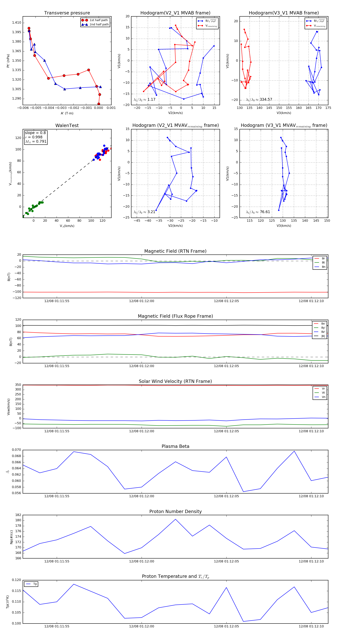This screenshot has width=351, height=644.
Task: Click the 'Transverse pressure' plot title
Action: (x=67, y=13)
